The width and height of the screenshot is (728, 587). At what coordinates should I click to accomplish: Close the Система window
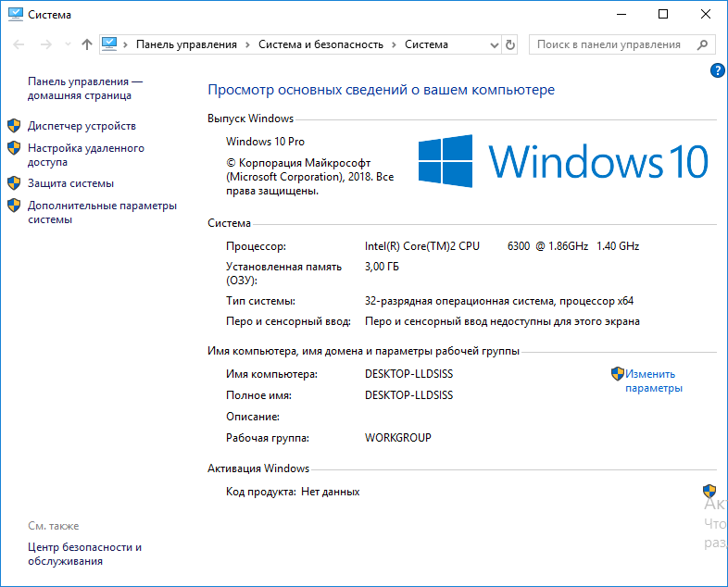coord(706,15)
